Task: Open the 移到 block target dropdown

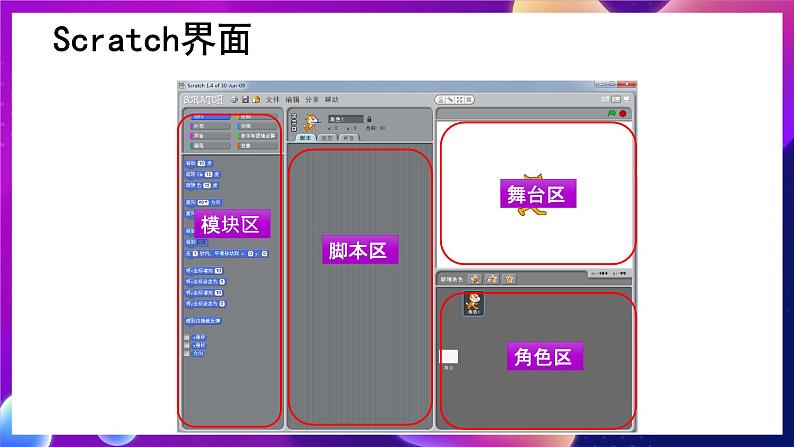Action: [202, 242]
